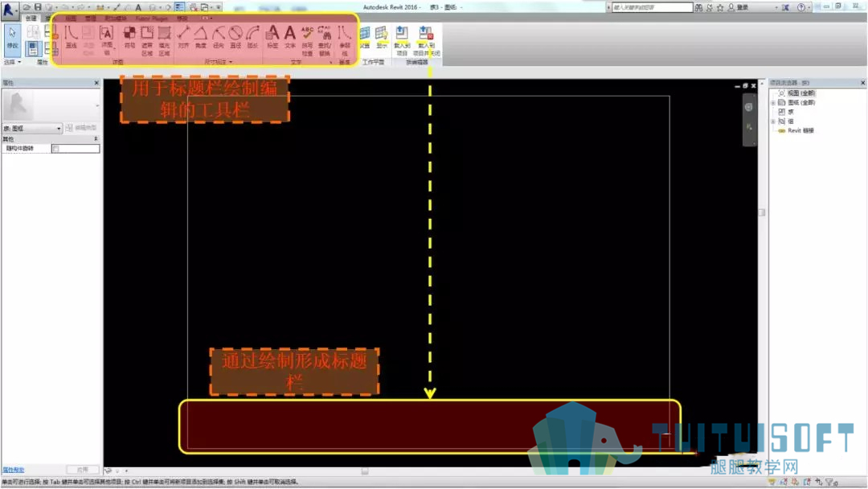868x489 pixels.
Task: Select the 视图 (全部) tree item
Action: 801,93
